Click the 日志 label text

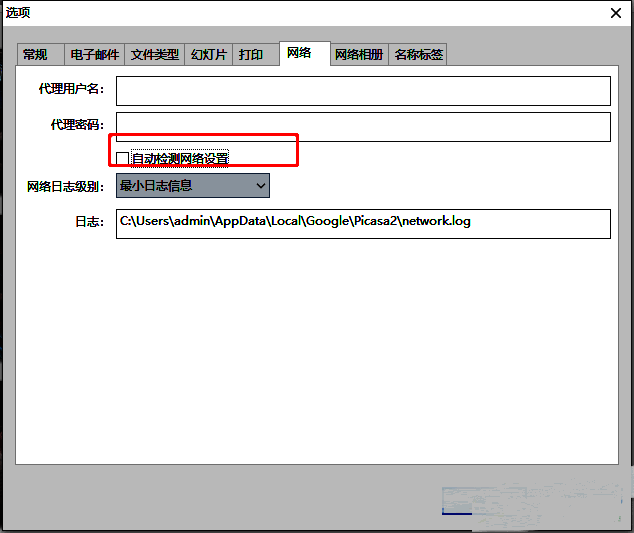tap(88, 223)
